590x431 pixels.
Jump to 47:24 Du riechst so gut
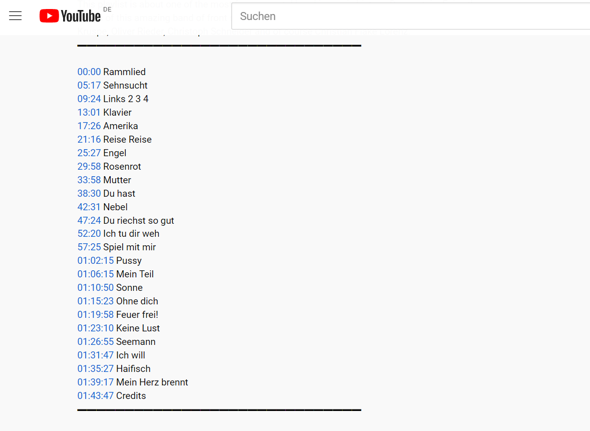tap(89, 221)
